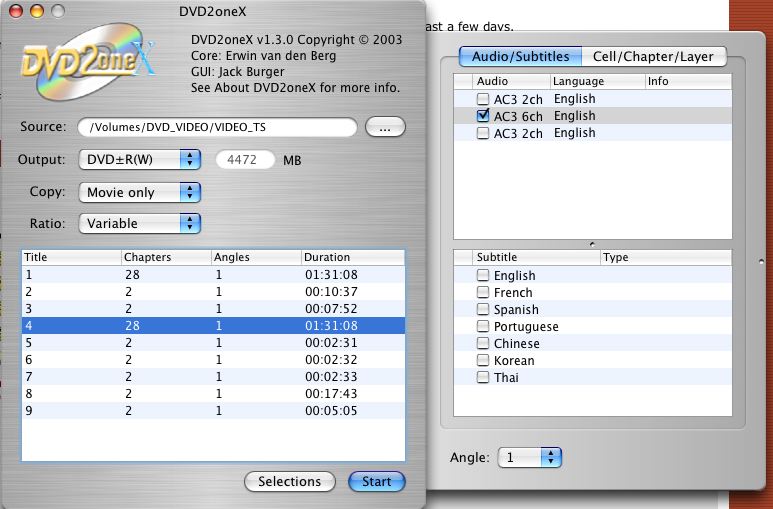773x509 pixels.
Task: Enable the Korean subtitle checkbox
Action: 483,361
